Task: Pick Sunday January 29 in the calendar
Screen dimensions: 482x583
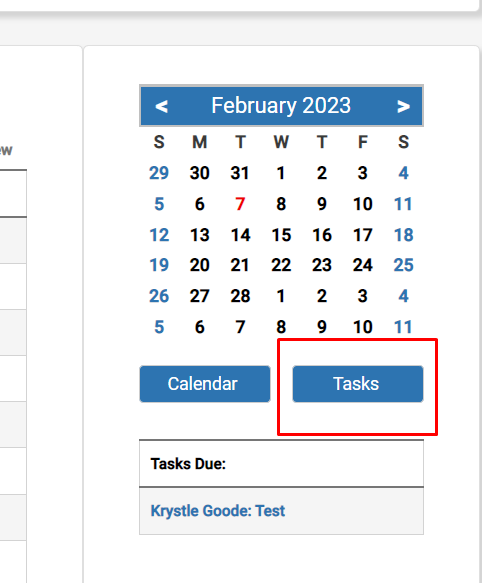Action: pos(159,173)
